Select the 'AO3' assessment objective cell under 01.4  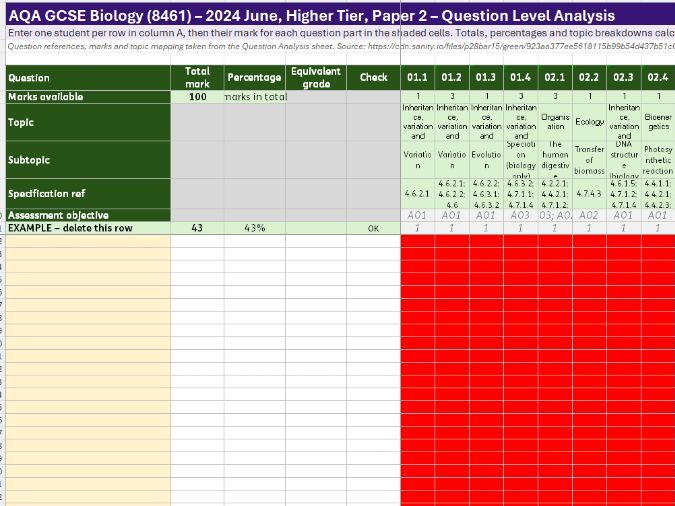(520, 215)
